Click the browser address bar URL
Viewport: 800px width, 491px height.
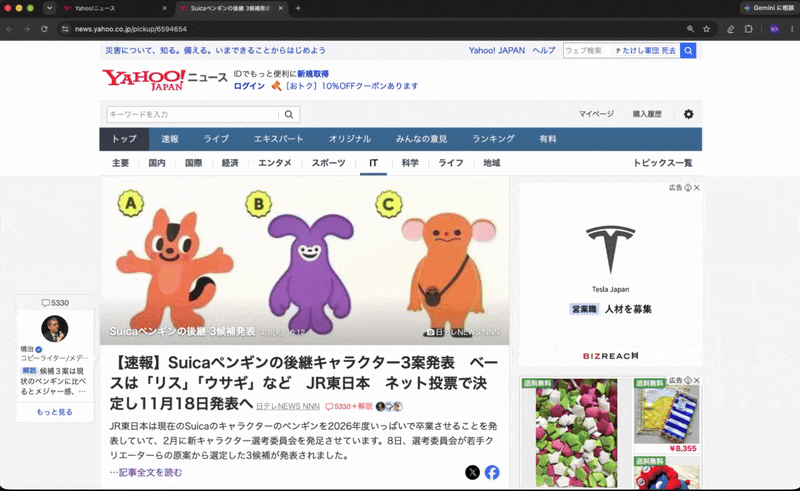pos(131,29)
